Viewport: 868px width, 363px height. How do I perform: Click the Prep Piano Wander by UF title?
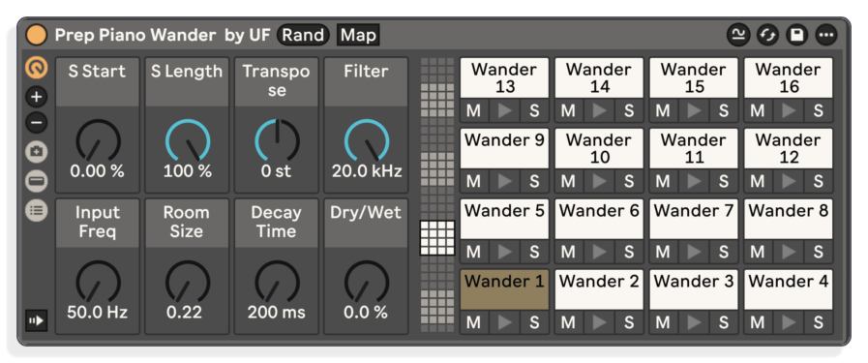tap(163, 36)
